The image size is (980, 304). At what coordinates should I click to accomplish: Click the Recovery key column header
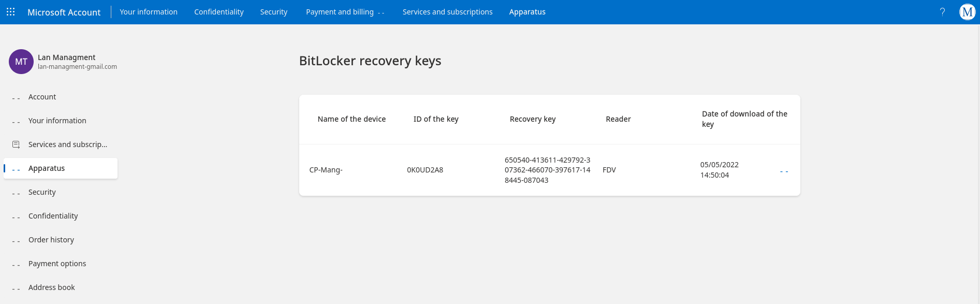click(533, 119)
